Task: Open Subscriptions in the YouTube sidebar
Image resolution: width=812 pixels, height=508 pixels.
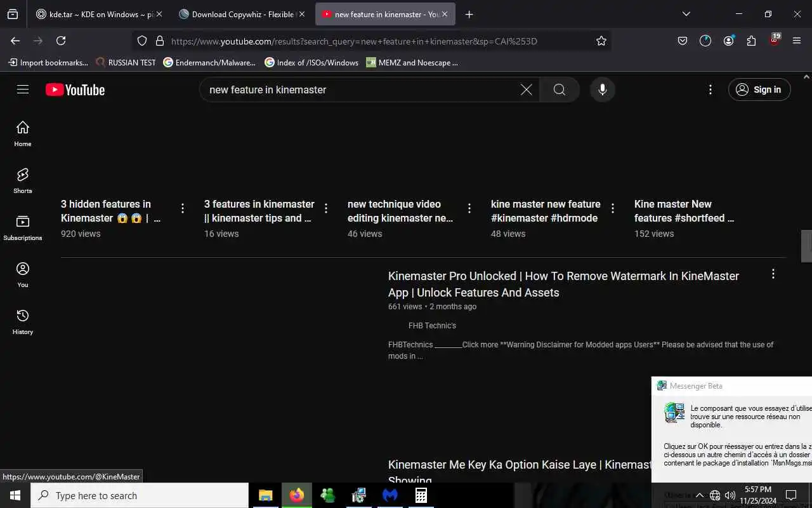Action: 23,228
